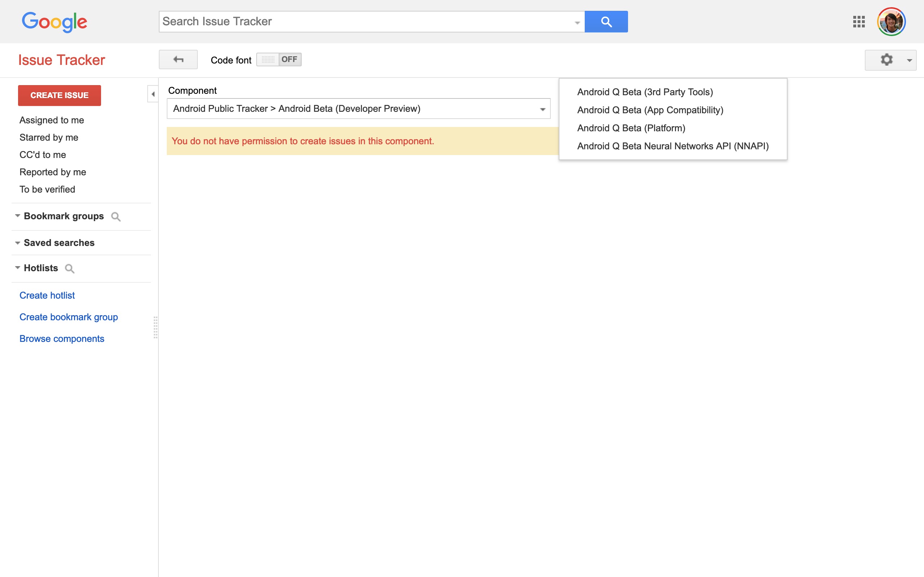
Task: Click the CREATE ISSUE button
Action: [60, 96]
